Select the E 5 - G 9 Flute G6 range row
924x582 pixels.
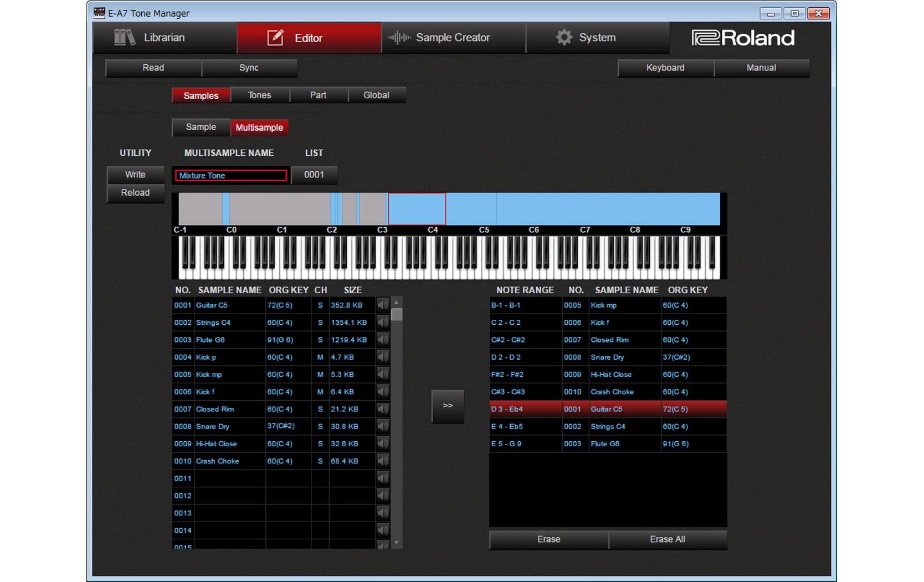(608, 443)
